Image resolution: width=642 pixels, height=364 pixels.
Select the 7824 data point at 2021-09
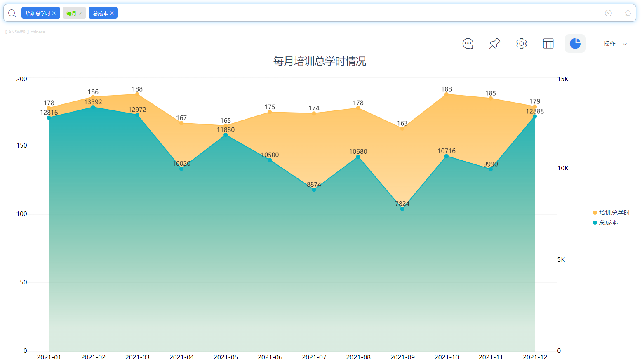click(x=402, y=209)
